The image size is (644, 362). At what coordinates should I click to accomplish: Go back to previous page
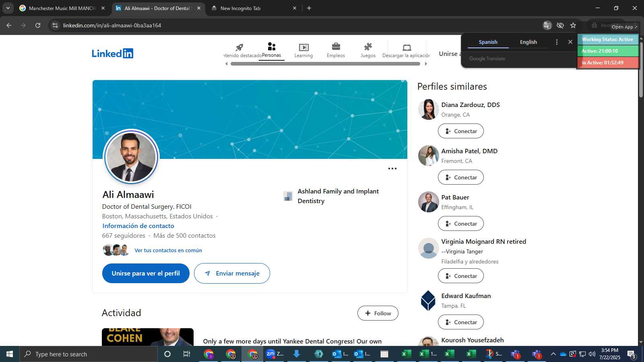(9, 25)
